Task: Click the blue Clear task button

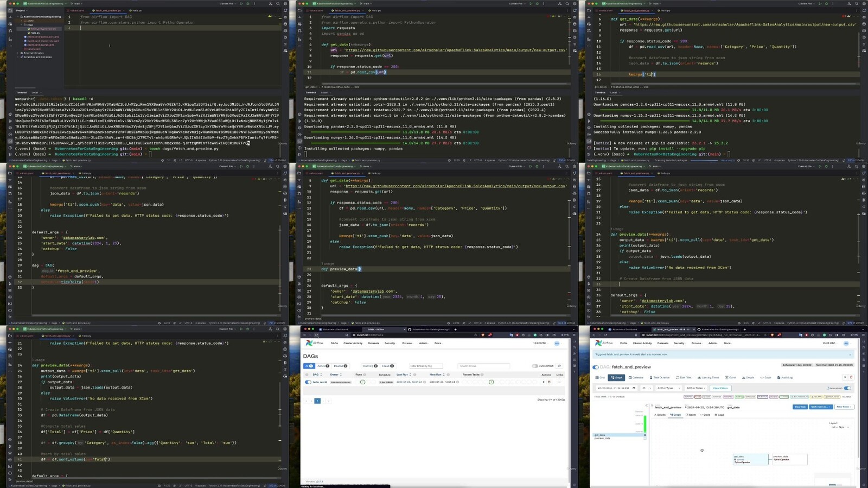Action: click(800, 407)
